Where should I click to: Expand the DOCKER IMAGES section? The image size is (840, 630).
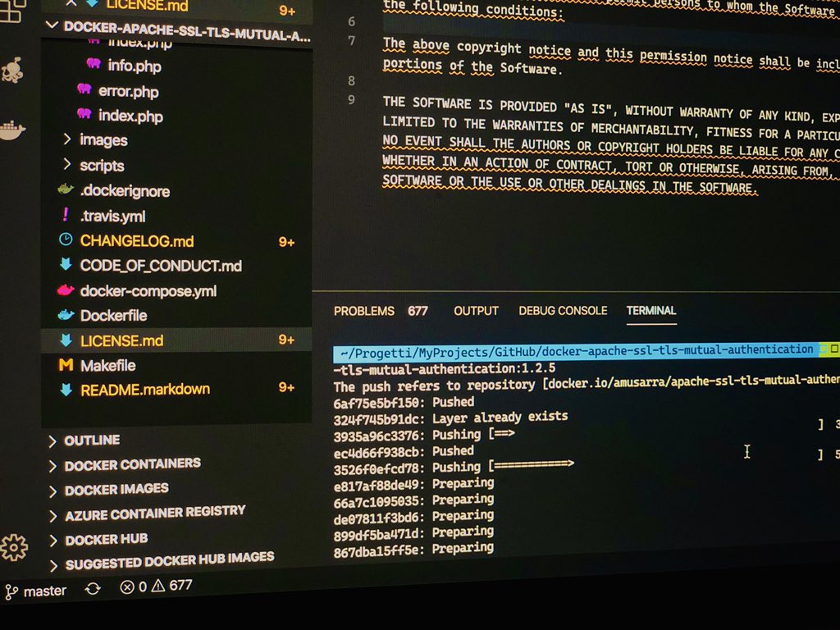coord(52,491)
